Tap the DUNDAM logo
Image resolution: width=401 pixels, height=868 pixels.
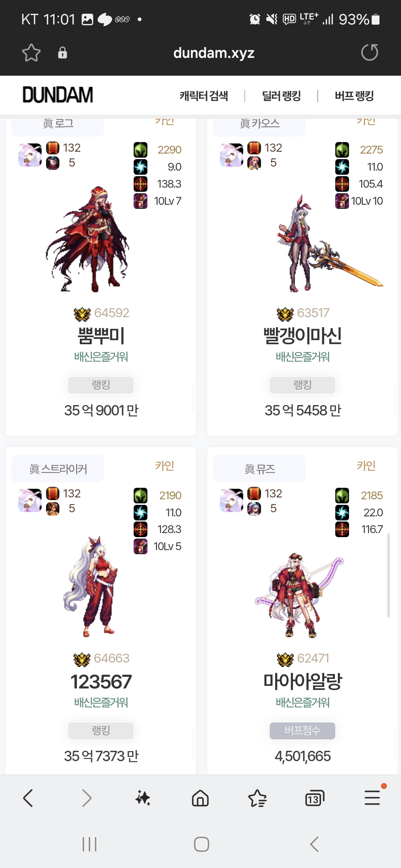(x=58, y=95)
